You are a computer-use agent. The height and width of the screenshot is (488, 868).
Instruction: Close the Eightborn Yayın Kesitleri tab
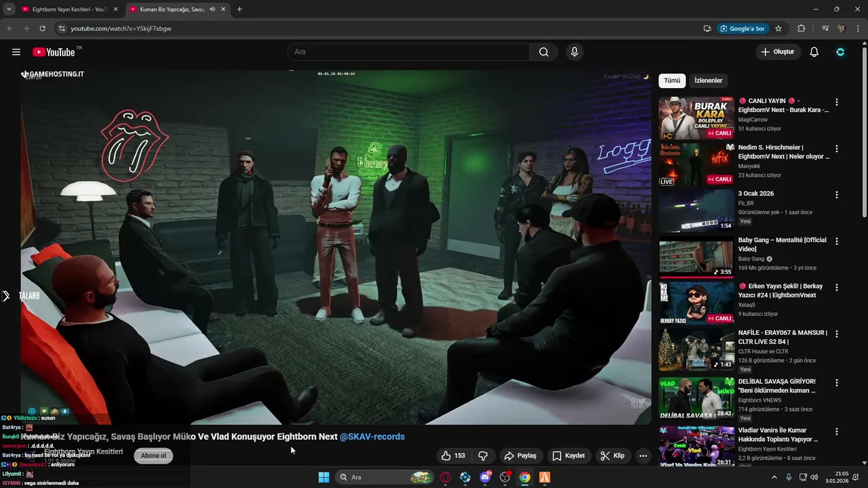[x=115, y=9]
